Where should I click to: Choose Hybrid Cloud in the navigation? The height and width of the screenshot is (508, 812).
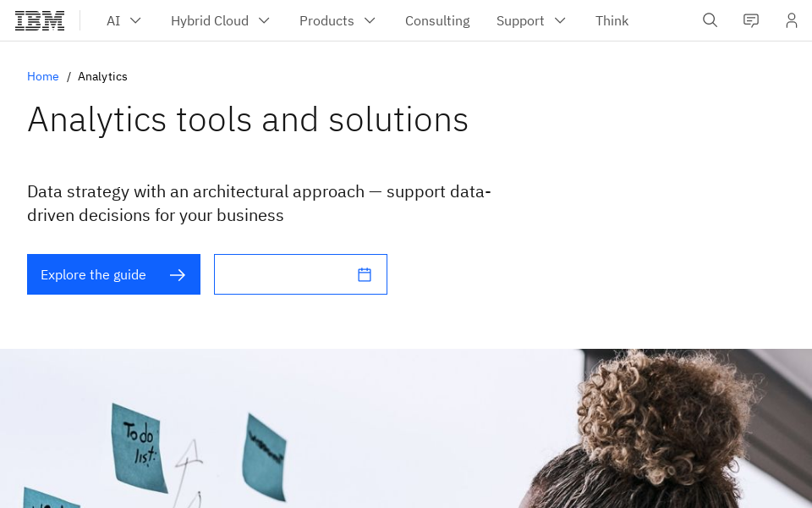(x=210, y=20)
